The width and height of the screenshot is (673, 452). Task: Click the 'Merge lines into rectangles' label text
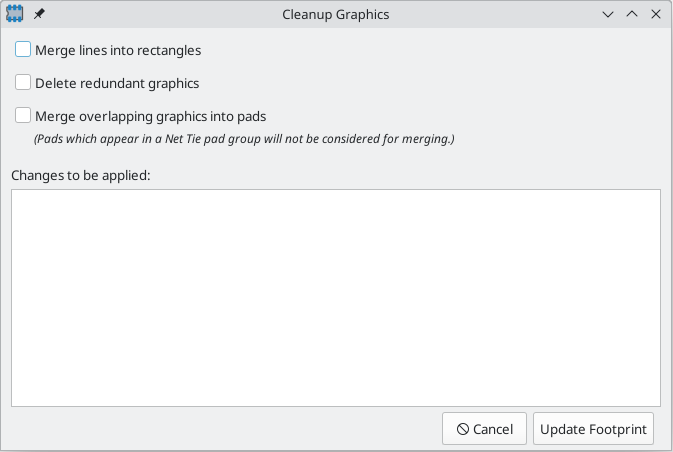(x=118, y=50)
